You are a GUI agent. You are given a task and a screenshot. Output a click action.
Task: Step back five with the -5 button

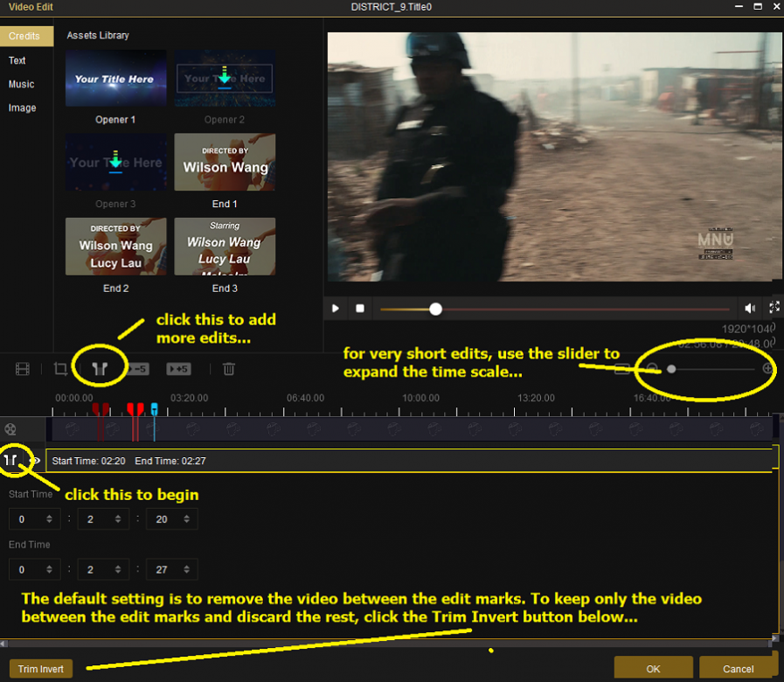pos(139,369)
